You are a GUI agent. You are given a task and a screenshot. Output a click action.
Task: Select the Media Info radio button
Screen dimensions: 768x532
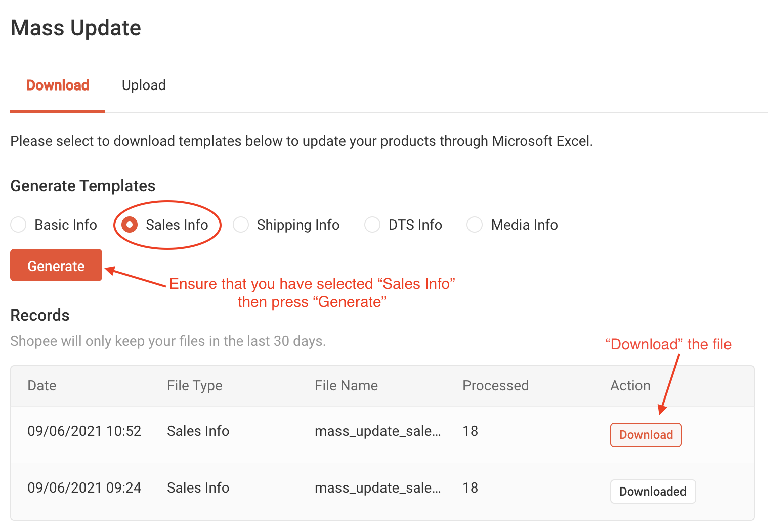click(x=475, y=225)
